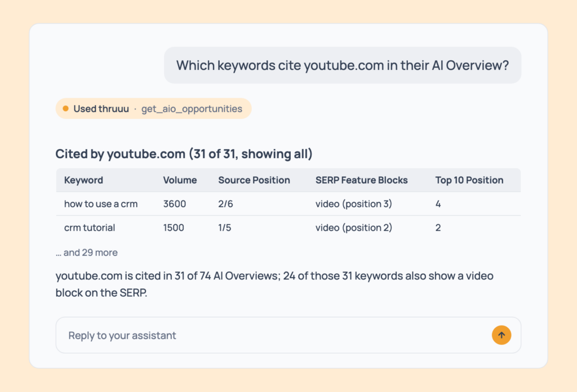Click the SERP Feature Blocks column header
The height and width of the screenshot is (392, 577).
pyautogui.click(x=361, y=180)
